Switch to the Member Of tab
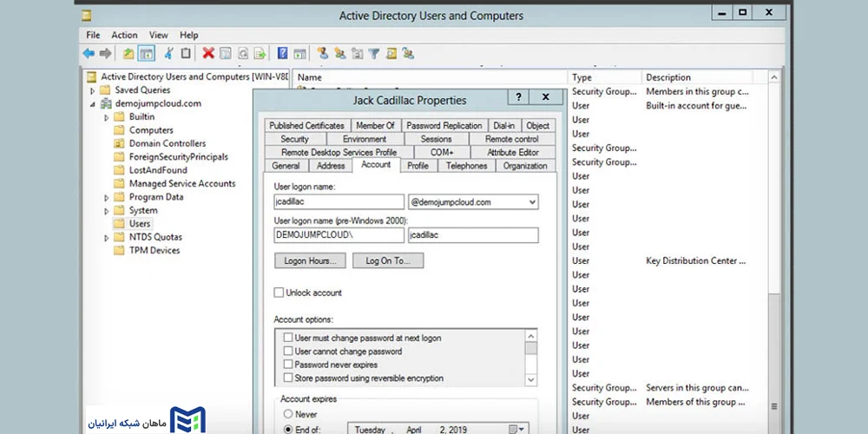The image size is (868, 434). tap(375, 126)
